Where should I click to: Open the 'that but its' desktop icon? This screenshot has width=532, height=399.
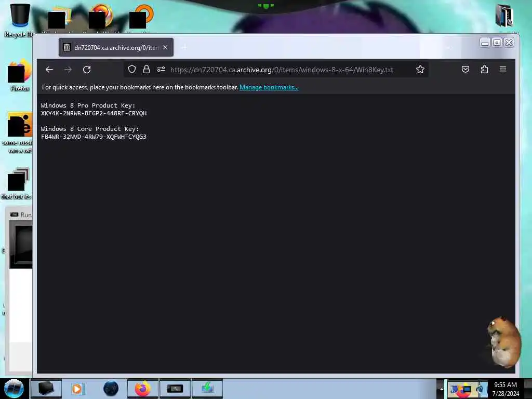(x=17, y=183)
